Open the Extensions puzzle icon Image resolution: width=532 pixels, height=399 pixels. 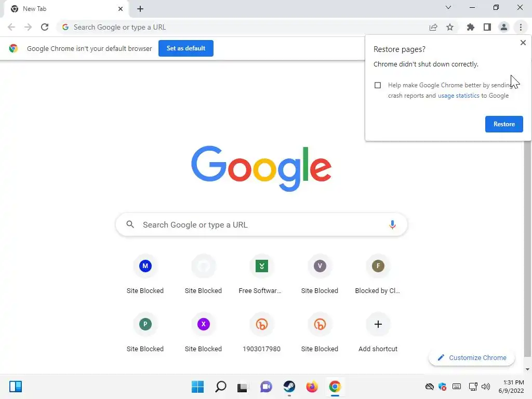(471, 27)
